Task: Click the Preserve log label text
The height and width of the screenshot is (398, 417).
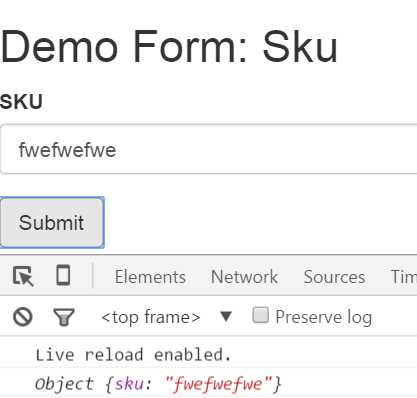Action: (324, 317)
